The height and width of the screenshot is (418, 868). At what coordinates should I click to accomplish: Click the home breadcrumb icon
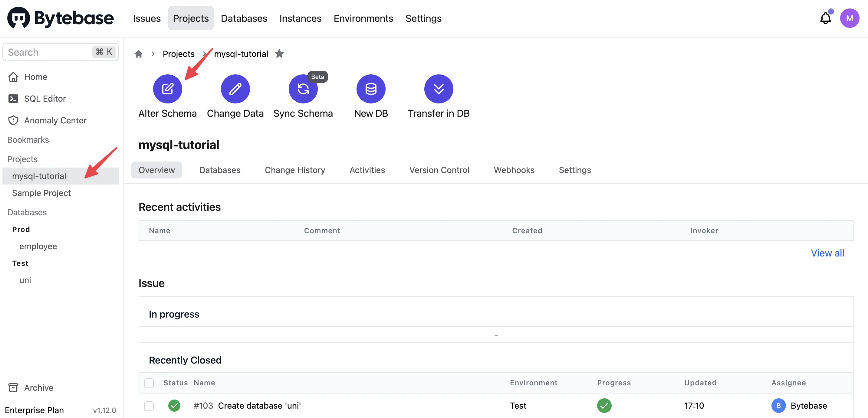pyautogui.click(x=139, y=54)
